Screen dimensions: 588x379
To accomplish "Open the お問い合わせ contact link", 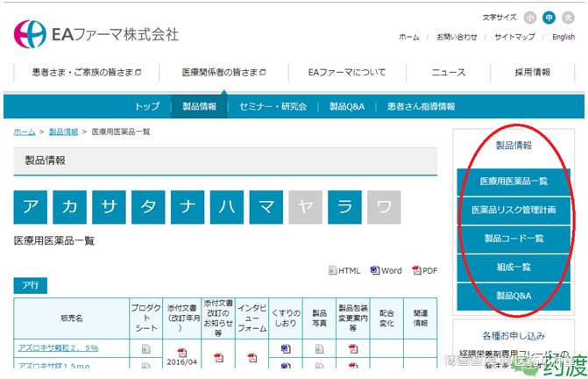I will pos(457,37).
